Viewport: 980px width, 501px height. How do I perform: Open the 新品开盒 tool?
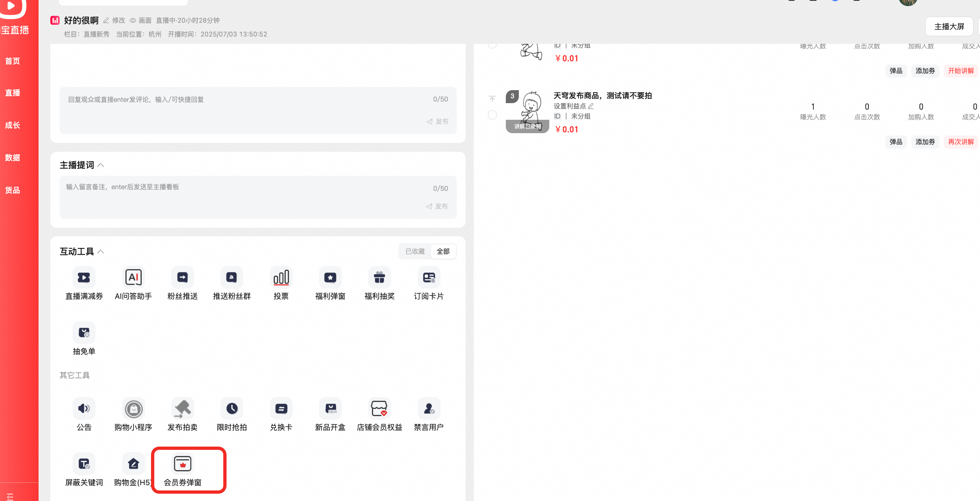tap(330, 415)
